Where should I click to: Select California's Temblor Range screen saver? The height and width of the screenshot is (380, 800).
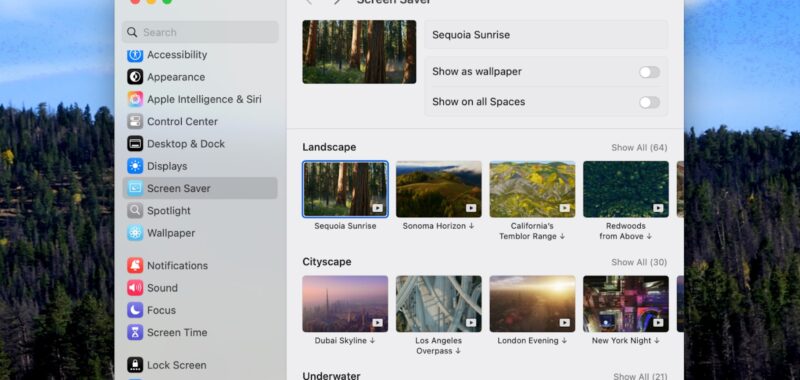point(532,189)
